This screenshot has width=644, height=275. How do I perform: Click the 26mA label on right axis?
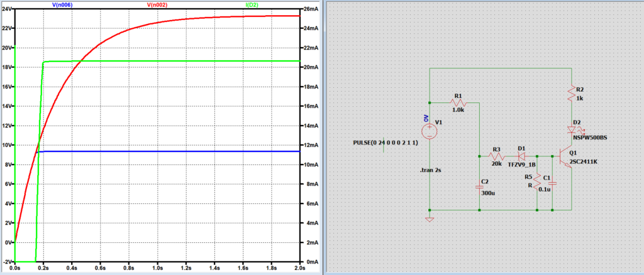[x=312, y=9]
